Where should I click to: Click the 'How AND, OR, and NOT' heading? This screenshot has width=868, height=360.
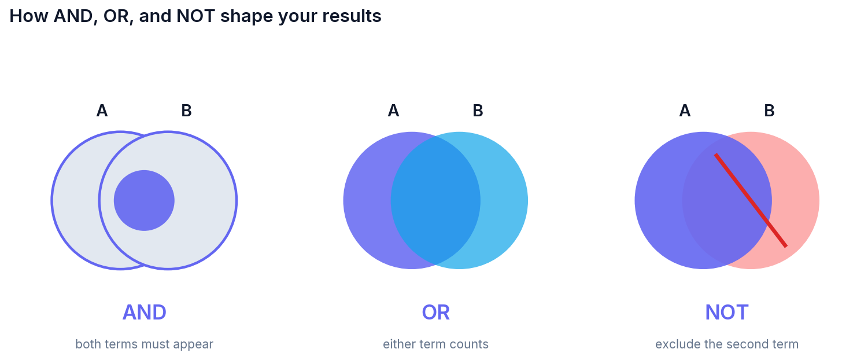[195, 16]
